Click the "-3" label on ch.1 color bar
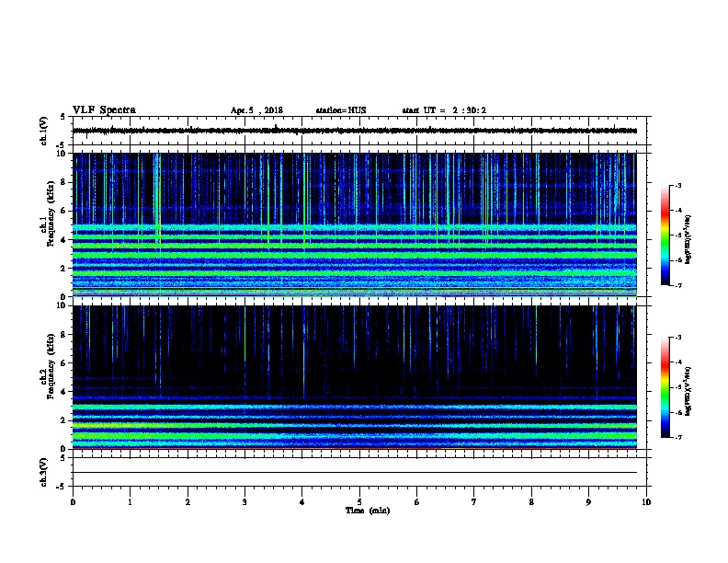728x563 pixels. [x=677, y=185]
